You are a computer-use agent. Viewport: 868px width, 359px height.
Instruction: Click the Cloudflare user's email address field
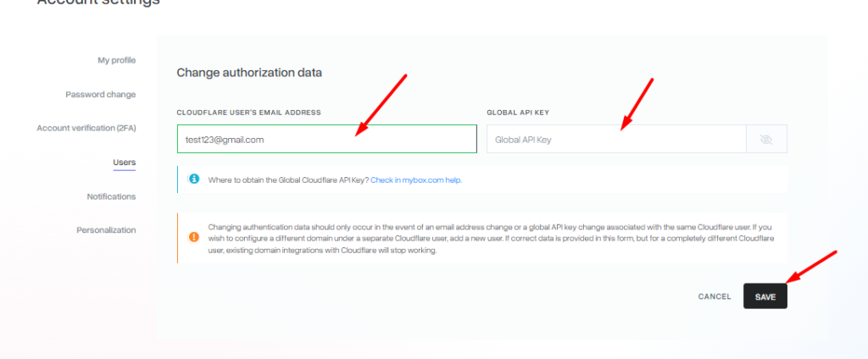tap(326, 139)
